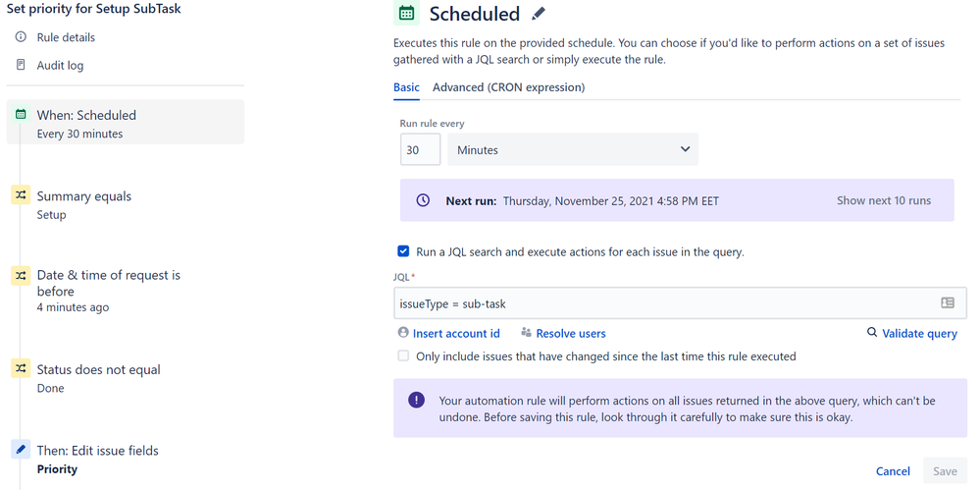Click the JQL field syntax help icon

click(x=948, y=302)
